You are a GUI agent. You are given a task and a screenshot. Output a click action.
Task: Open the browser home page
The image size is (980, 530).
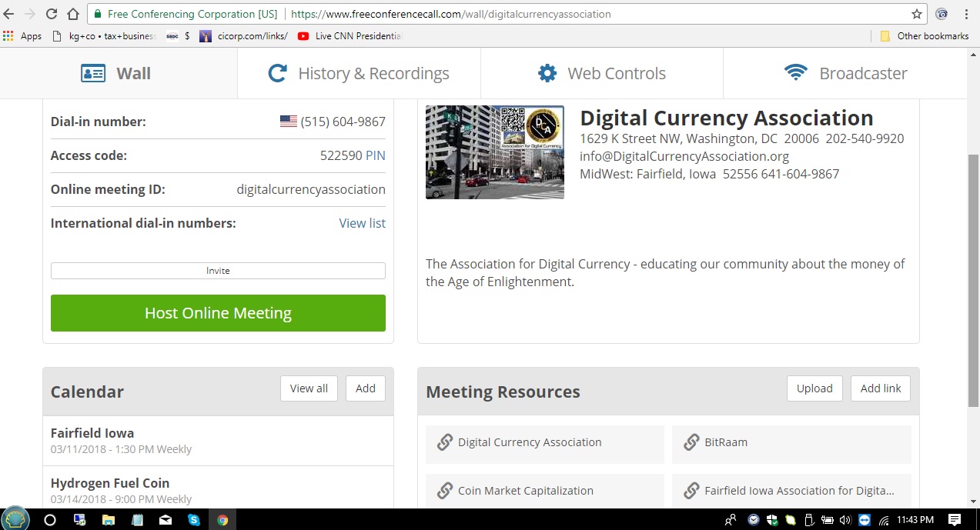coord(73,14)
